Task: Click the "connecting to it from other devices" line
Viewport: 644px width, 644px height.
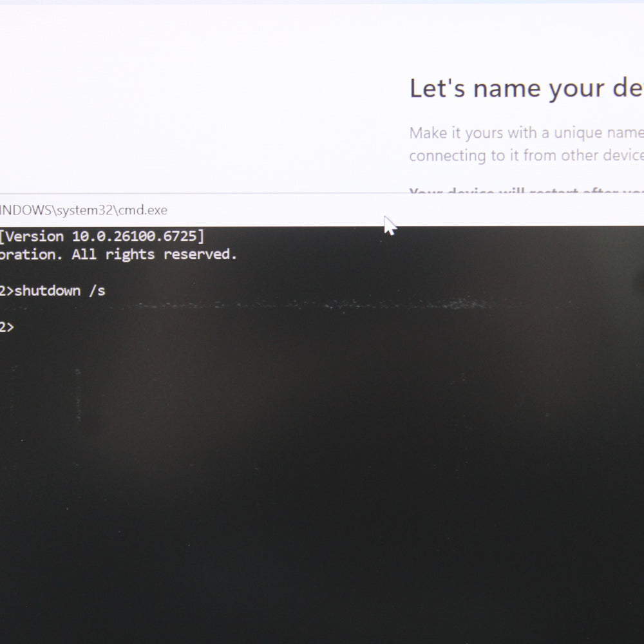Action: point(526,155)
